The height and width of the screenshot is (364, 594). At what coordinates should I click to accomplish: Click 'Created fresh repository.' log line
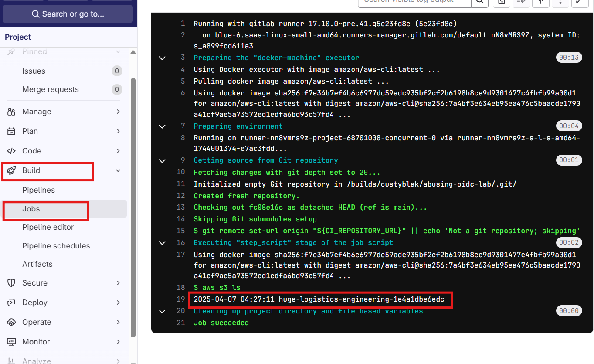[247, 196]
